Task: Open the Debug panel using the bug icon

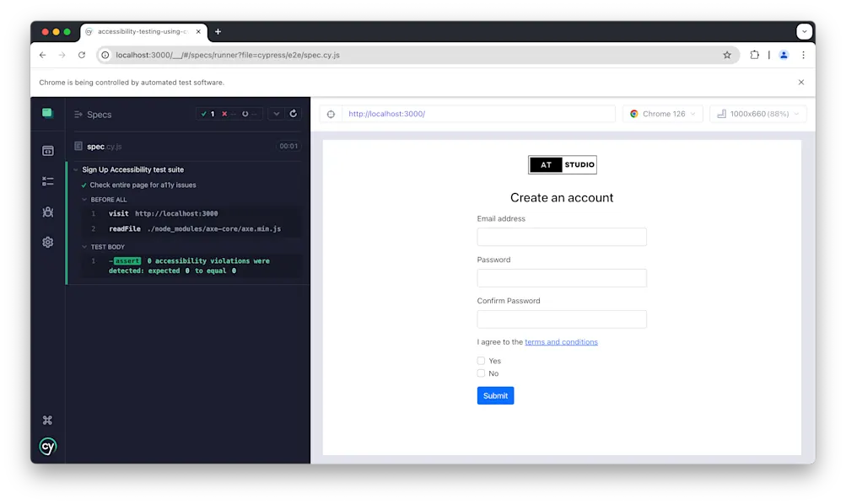Action: point(47,212)
